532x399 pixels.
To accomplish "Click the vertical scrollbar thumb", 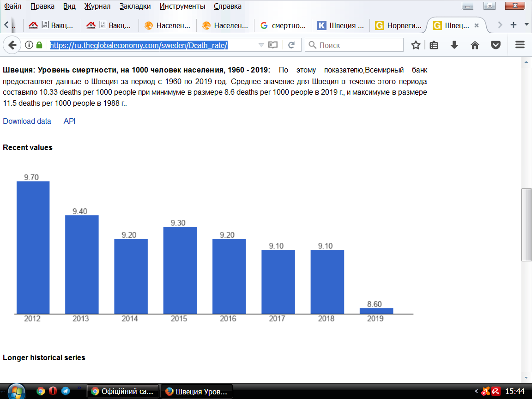I will click(526, 224).
